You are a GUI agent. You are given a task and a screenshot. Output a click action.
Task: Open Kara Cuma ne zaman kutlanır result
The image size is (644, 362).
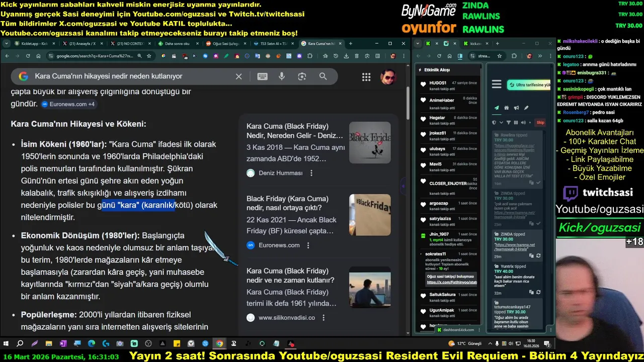[290, 276]
